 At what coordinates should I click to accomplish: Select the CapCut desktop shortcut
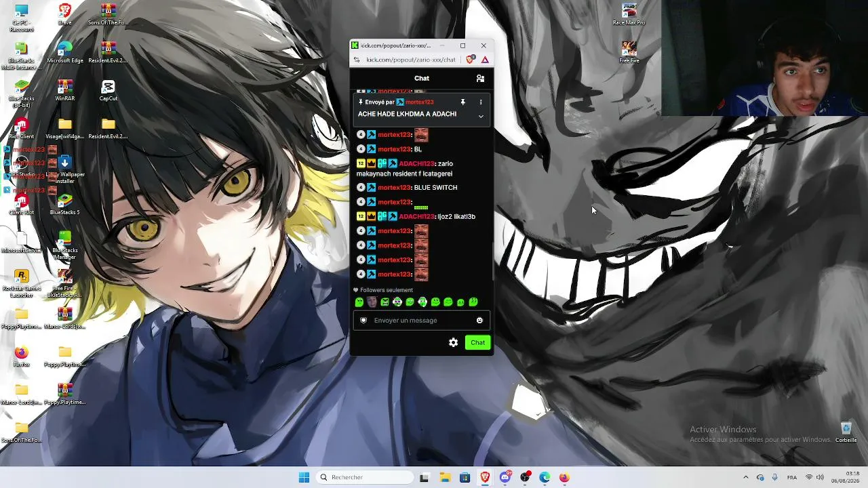(108, 90)
